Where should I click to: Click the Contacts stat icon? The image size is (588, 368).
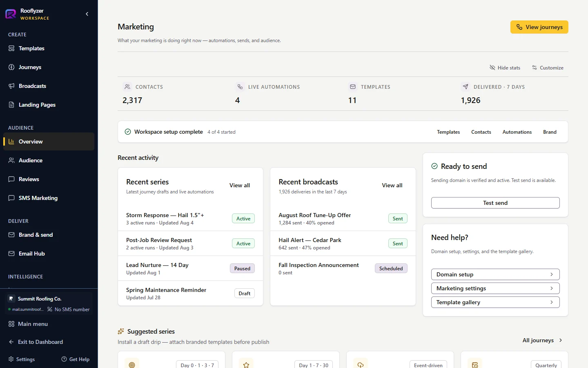[127, 87]
